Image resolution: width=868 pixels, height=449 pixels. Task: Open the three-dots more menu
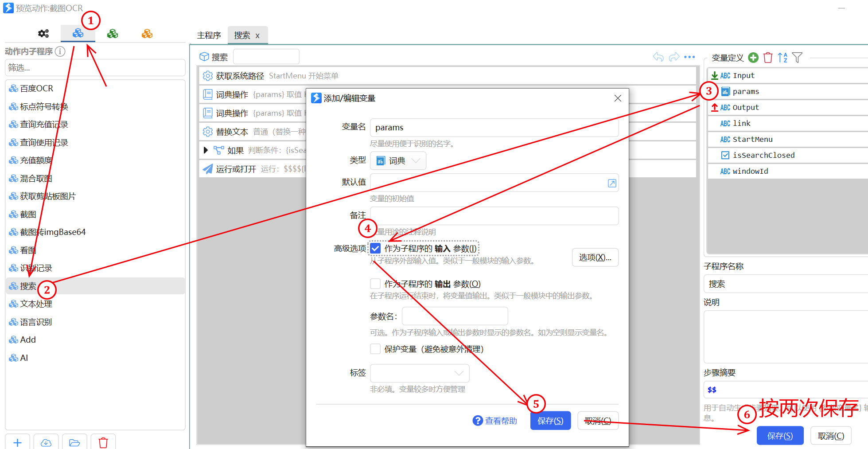(689, 57)
